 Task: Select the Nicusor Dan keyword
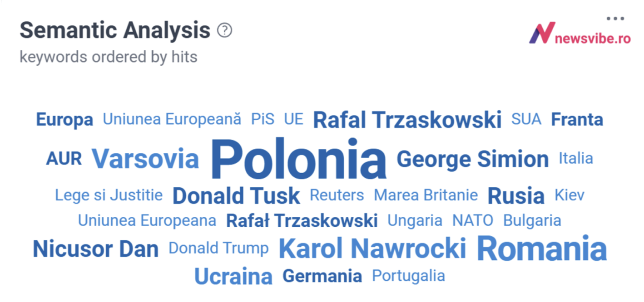[95, 249]
